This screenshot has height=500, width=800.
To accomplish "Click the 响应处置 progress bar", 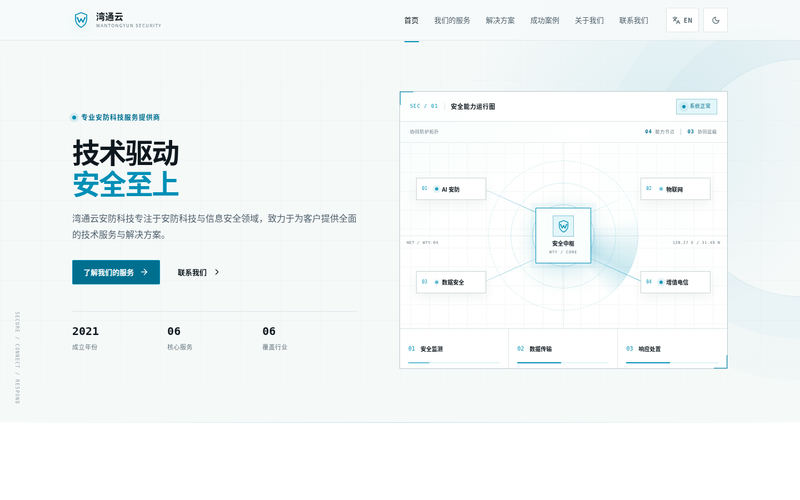I will (672, 362).
